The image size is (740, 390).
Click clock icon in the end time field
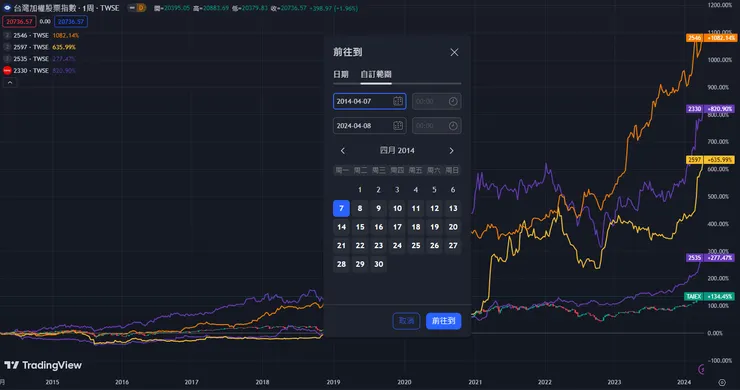pyautogui.click(x=453, y=126)
